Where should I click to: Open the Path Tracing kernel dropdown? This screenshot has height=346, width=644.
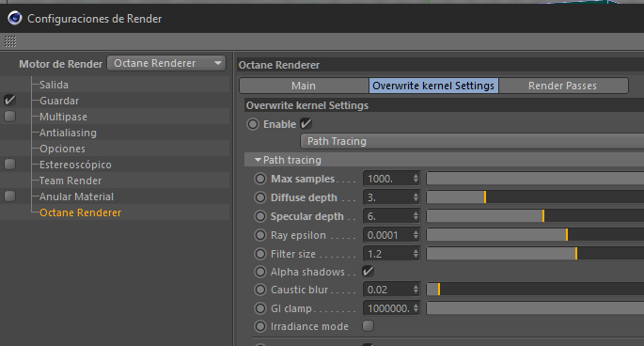472,141
